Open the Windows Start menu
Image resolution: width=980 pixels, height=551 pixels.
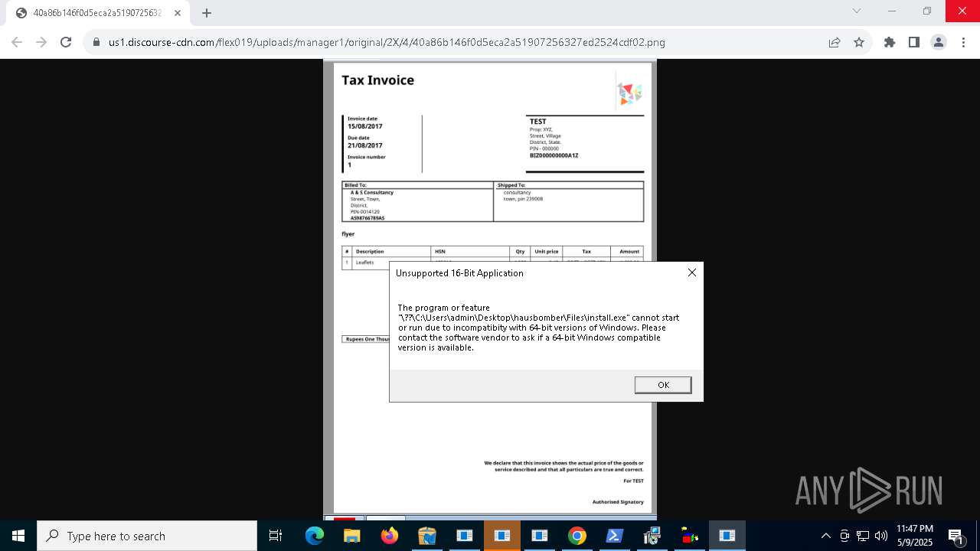pos(18,536)
